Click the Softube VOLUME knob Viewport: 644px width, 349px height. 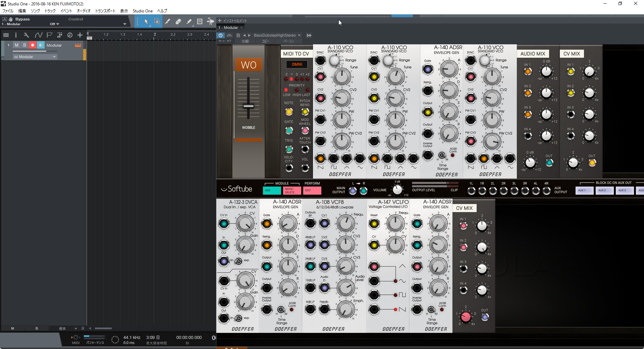coord(397,190)
